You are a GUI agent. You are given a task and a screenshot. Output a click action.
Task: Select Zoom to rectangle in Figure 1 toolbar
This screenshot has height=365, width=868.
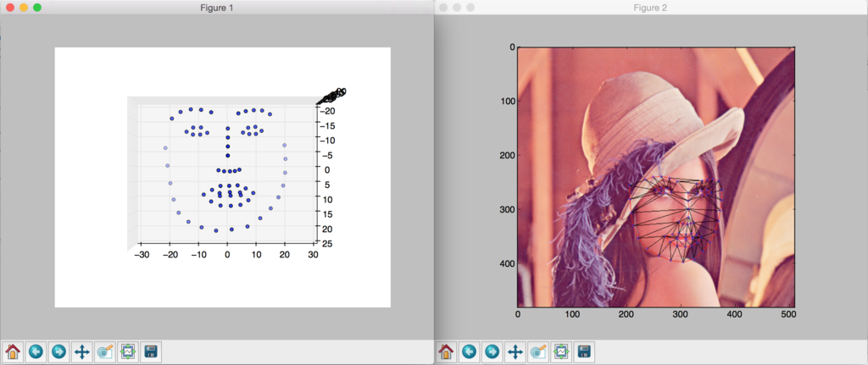tap(104, 351)
